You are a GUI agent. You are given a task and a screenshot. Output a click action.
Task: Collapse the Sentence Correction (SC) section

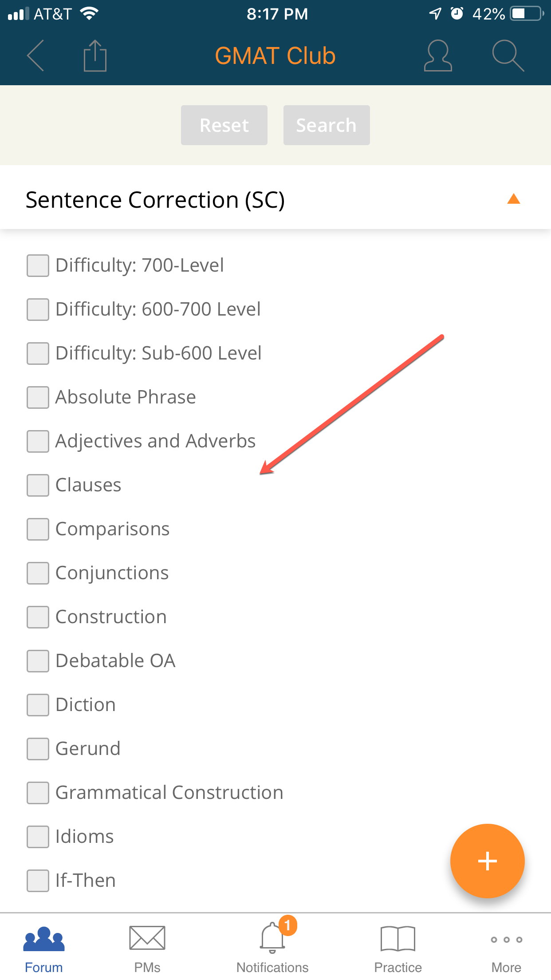pyautogui.click(x=513, y=199)
